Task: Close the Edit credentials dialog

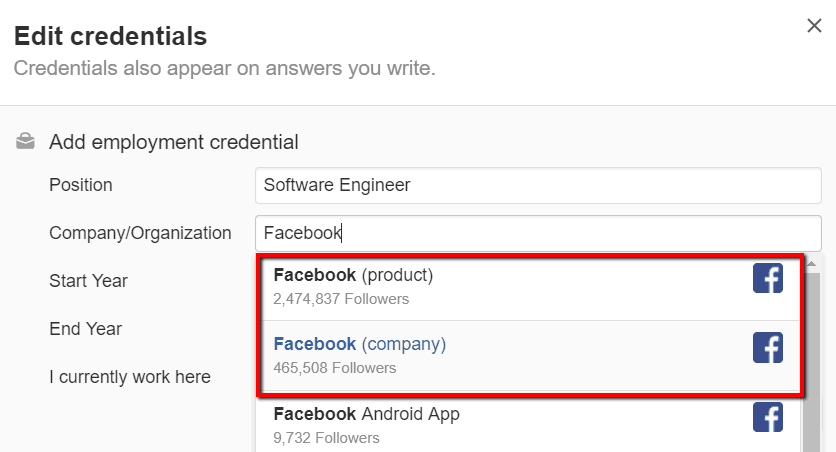Action: (814, 26)
